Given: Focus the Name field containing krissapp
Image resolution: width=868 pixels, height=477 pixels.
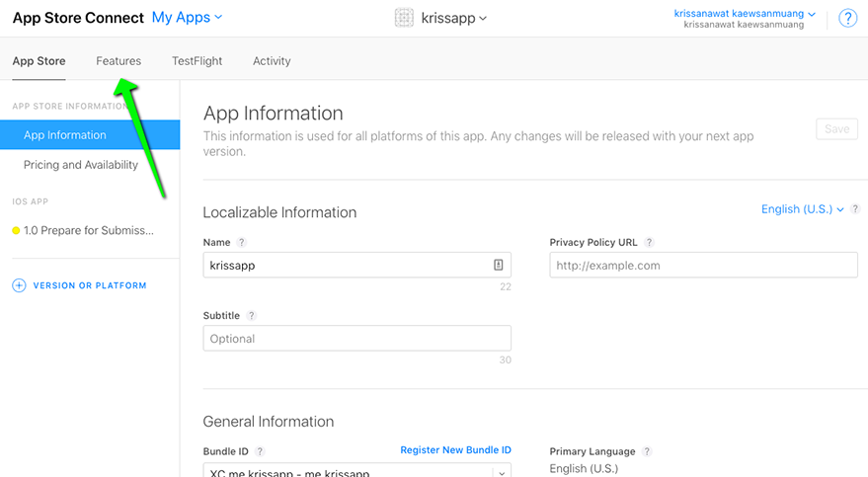Looking at the screenshot, I should (357, 265).
